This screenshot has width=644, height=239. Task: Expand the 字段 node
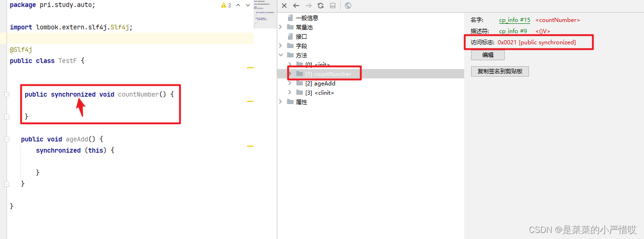(281, 46)
